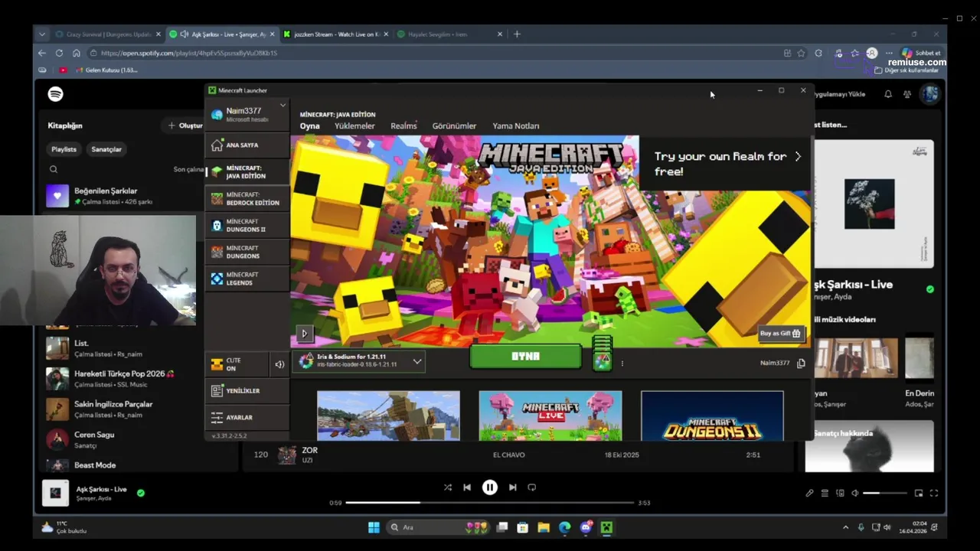Click the green OYNA play button
980x551 pixels.
point(525,357)
